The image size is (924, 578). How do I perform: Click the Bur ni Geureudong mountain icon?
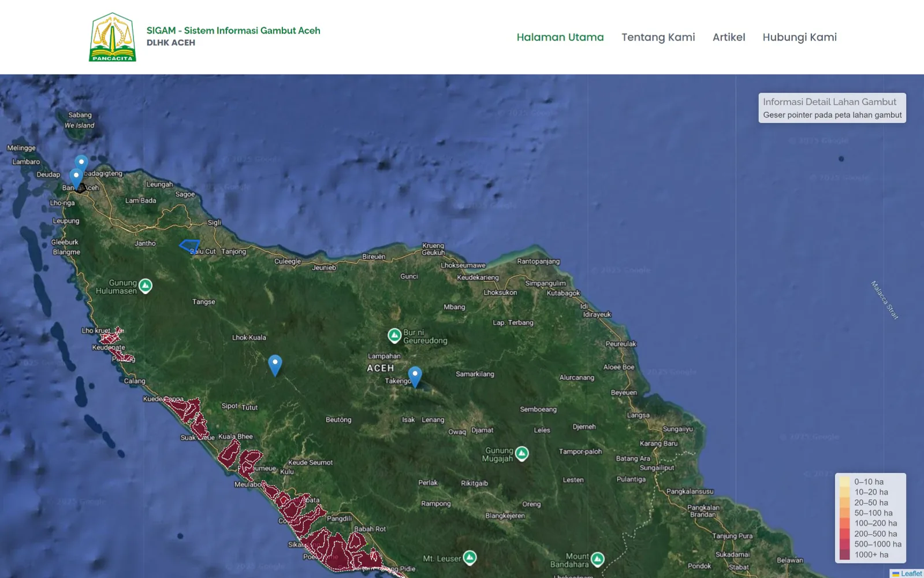point(394,335)
